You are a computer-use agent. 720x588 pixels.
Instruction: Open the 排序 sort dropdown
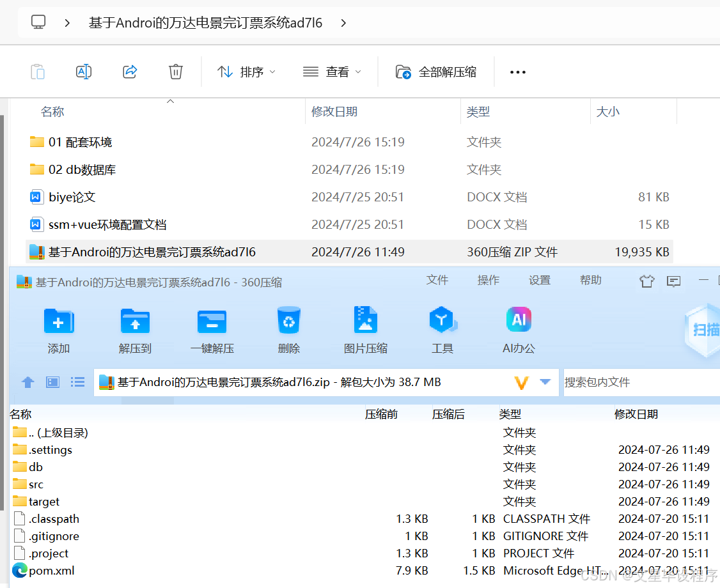click(x=246, y=72)
